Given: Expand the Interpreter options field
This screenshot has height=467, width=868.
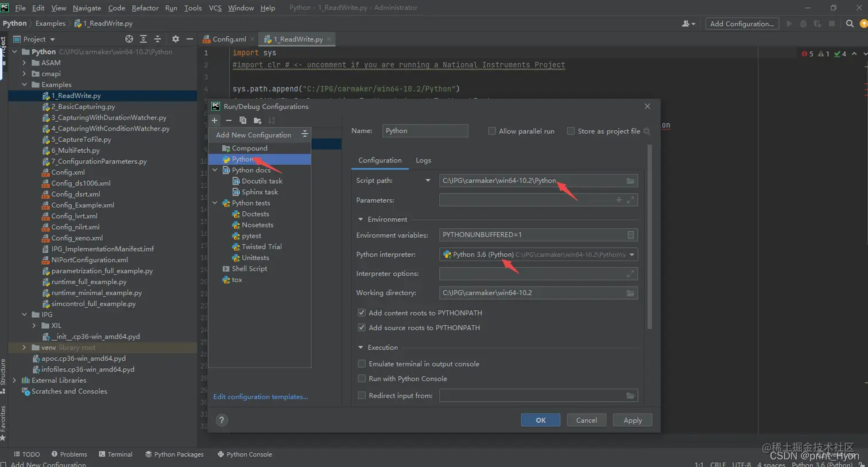Looking at the screenshot, I should tap(630, 274).
